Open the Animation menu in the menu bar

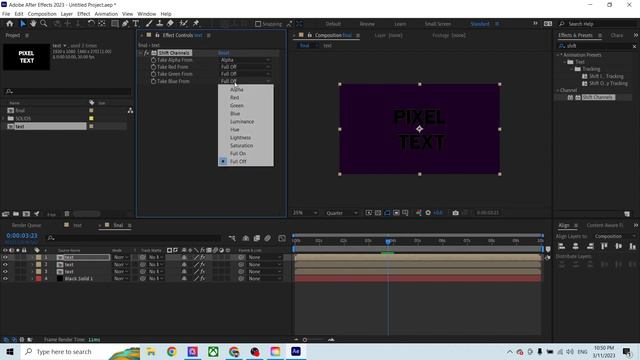[106, 14]
